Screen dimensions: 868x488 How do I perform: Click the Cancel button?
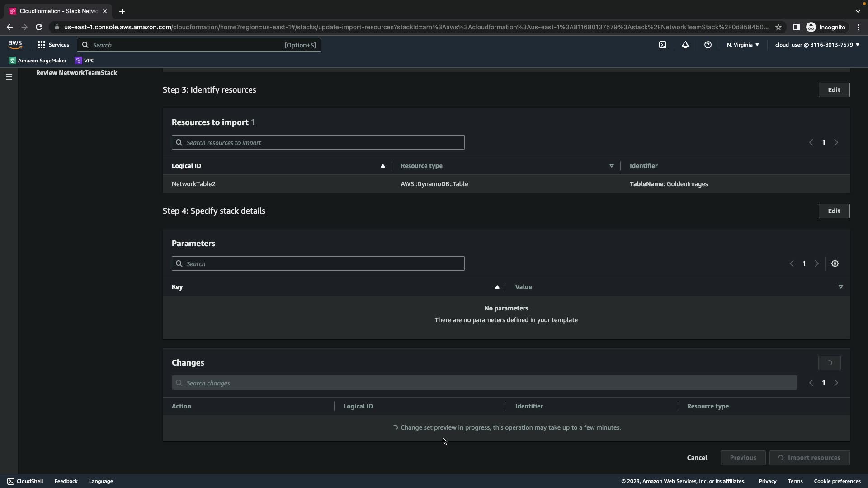click(697, 458)
